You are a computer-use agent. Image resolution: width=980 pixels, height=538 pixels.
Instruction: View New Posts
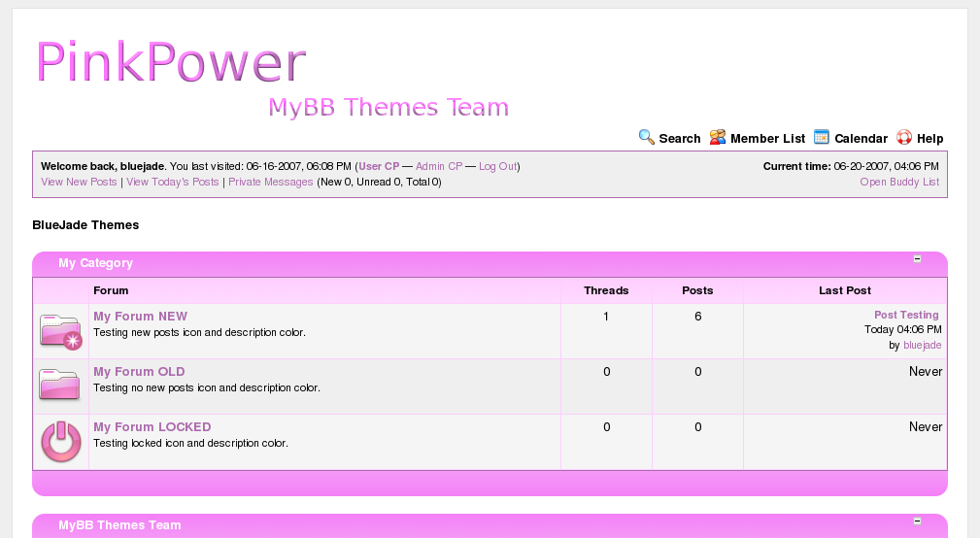79,182
